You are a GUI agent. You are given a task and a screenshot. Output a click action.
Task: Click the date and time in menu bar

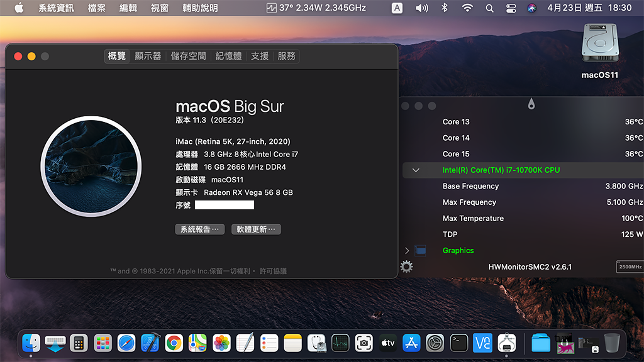point(589,8)
